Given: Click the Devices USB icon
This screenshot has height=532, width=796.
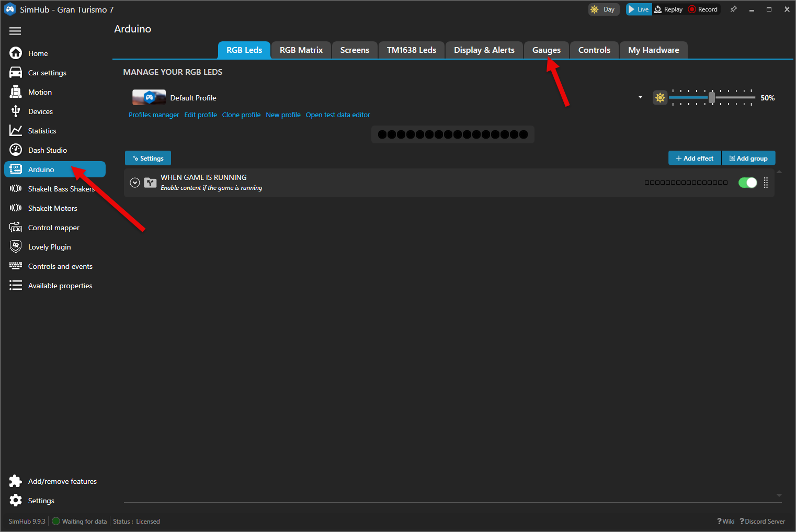Looking at the screenshot, I should click(16, 111).
